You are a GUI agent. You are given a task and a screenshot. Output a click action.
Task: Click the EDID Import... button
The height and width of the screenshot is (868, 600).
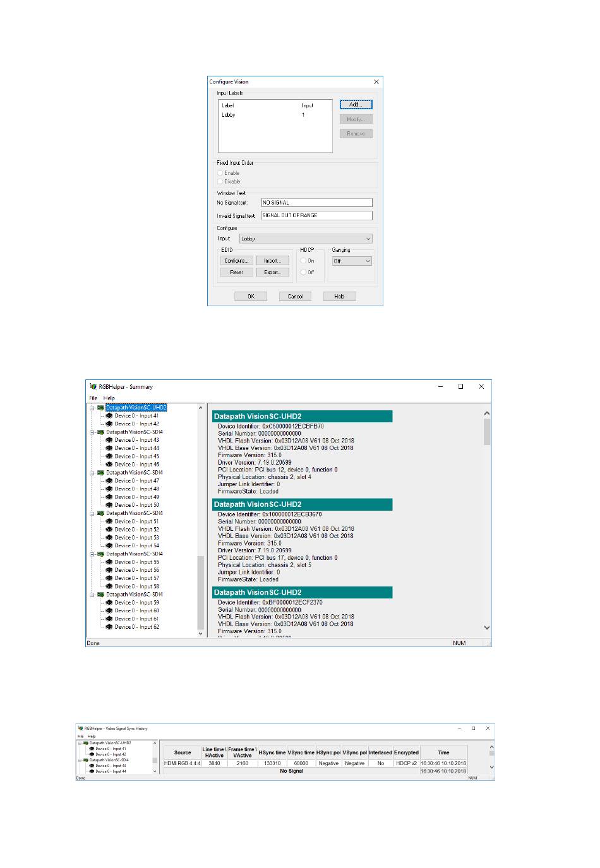273,261
